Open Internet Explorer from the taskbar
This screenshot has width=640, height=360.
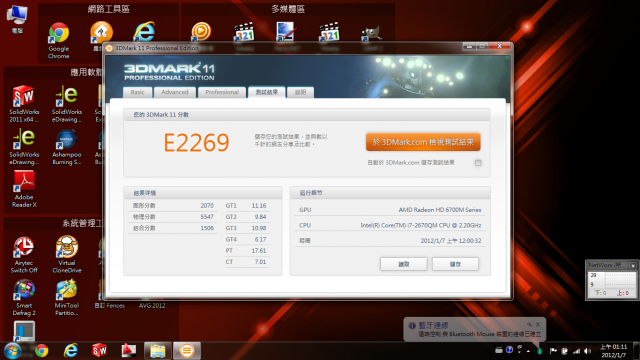click(x=71, y=351)
